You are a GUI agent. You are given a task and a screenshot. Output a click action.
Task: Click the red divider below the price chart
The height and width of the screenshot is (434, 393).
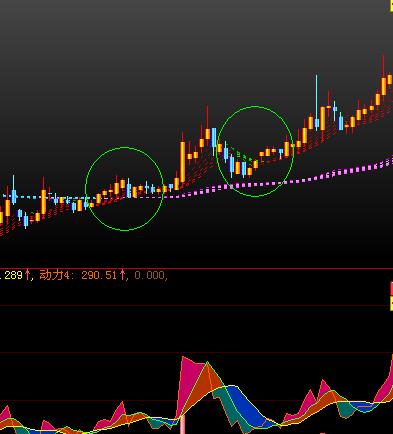click(x=196, y=268)
